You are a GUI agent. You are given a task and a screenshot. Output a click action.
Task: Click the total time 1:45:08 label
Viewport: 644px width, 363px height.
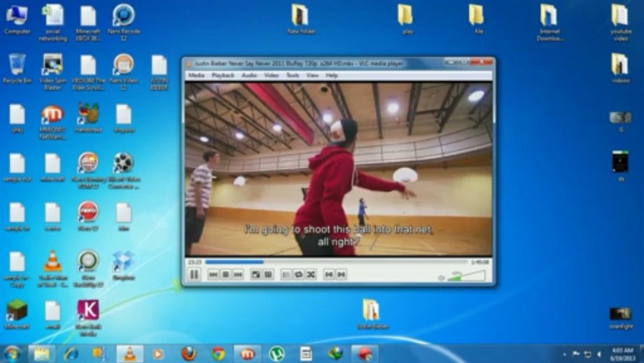coord(479,262)
